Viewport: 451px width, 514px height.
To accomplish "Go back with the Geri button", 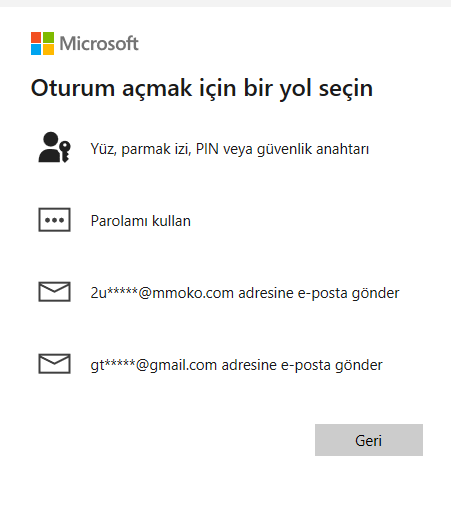I will tap(369, 440).
